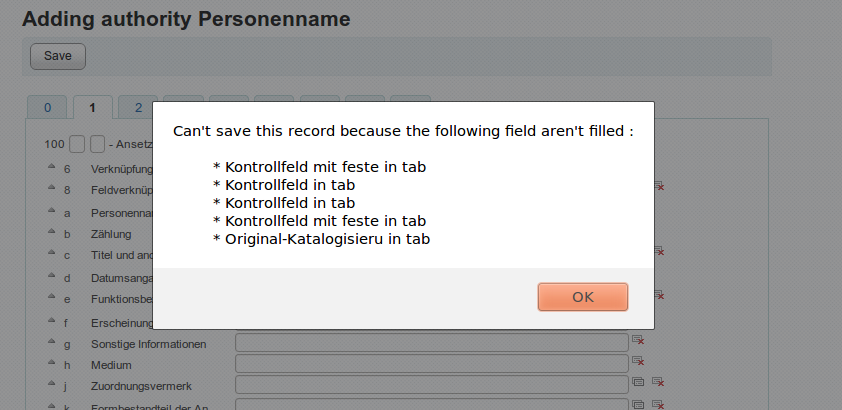Move subfield 6 Verknüpfung up
The height and width of the screenshot is (410, 842).
[51, 167]
